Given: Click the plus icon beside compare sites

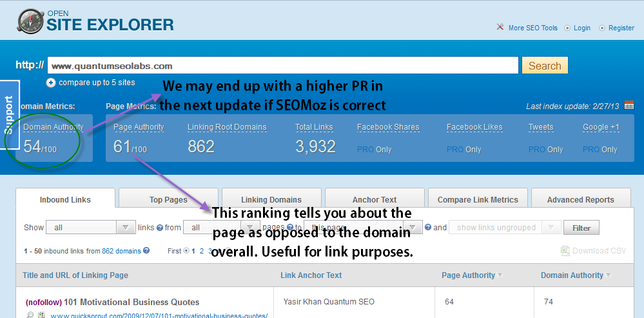Looking at the screenshot, I should [51, 83].
